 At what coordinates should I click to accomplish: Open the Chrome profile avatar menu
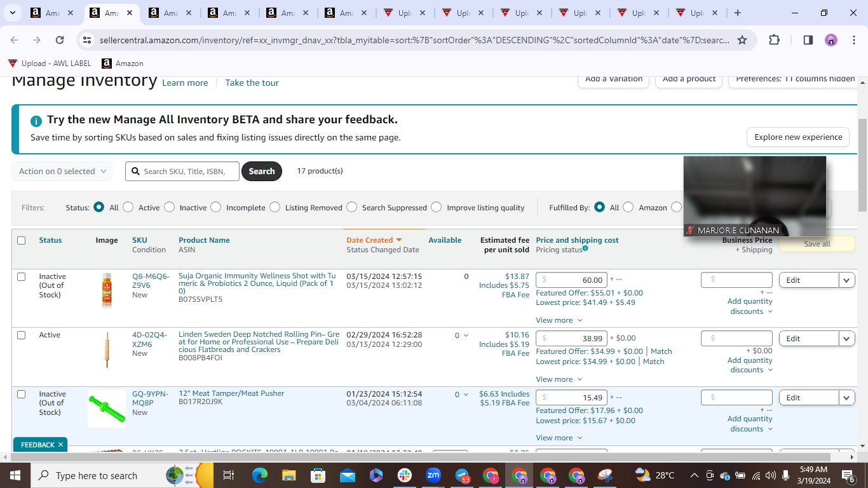(x=831, y=40)
